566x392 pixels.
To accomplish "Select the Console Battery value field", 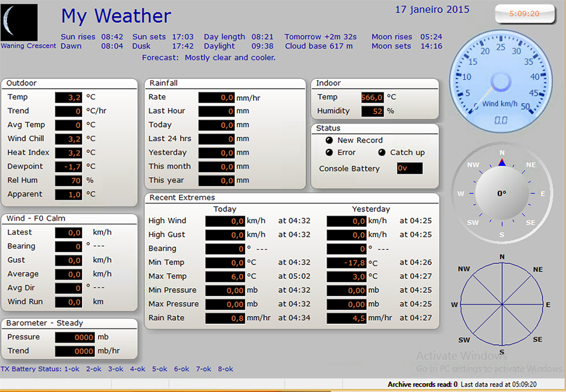I will 409,168.
